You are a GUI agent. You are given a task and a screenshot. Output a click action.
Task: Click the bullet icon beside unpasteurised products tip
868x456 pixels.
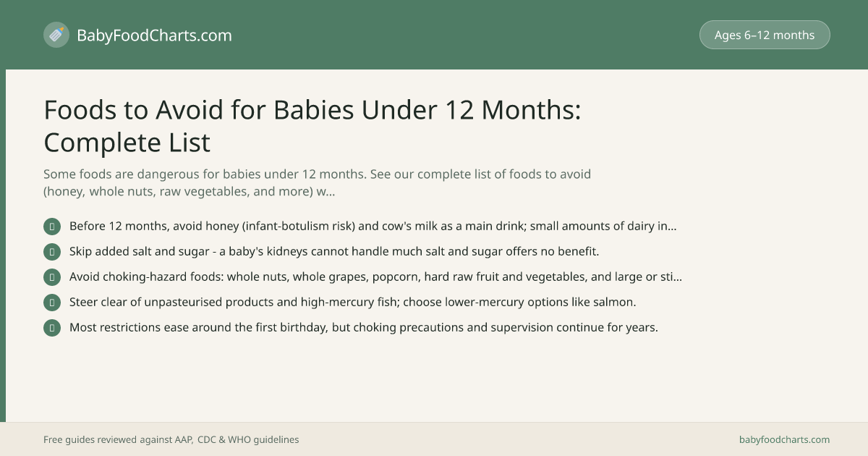pos(52,303)
